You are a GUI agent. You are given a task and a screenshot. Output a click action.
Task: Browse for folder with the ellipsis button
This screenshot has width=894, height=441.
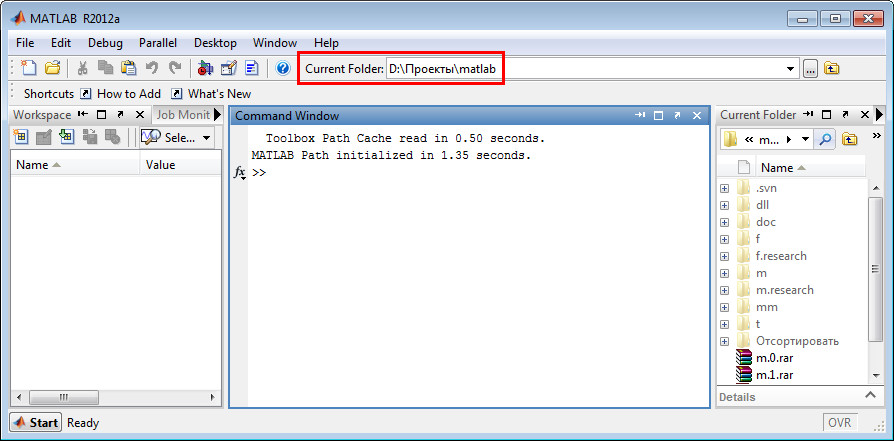(x=810, y=69)
